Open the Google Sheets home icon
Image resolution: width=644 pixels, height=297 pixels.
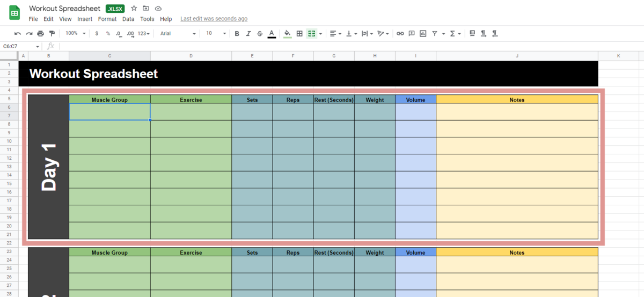(14, 13)
